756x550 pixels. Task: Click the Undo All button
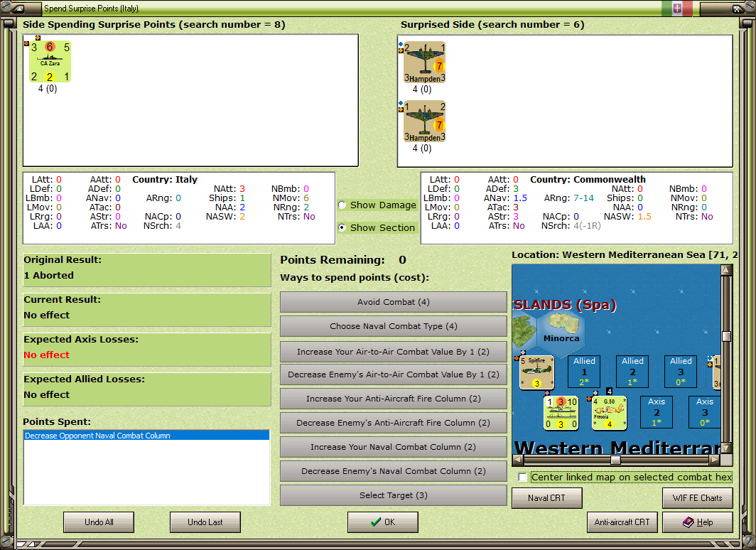point(99,522)
